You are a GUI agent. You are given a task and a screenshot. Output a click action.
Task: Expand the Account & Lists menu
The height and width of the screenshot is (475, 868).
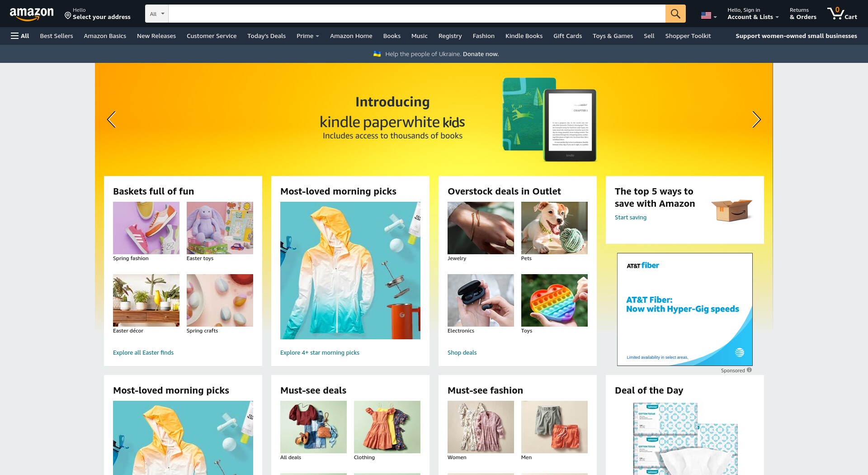pos(753,14)
